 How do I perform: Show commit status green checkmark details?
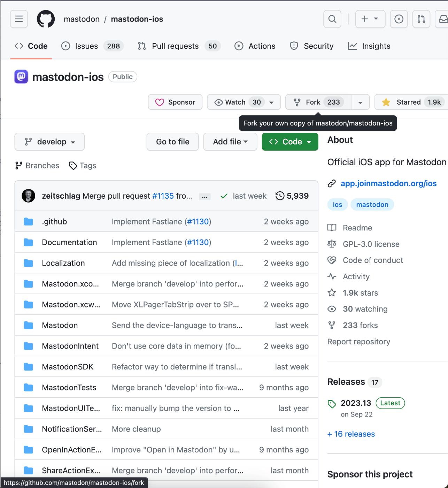224,196
